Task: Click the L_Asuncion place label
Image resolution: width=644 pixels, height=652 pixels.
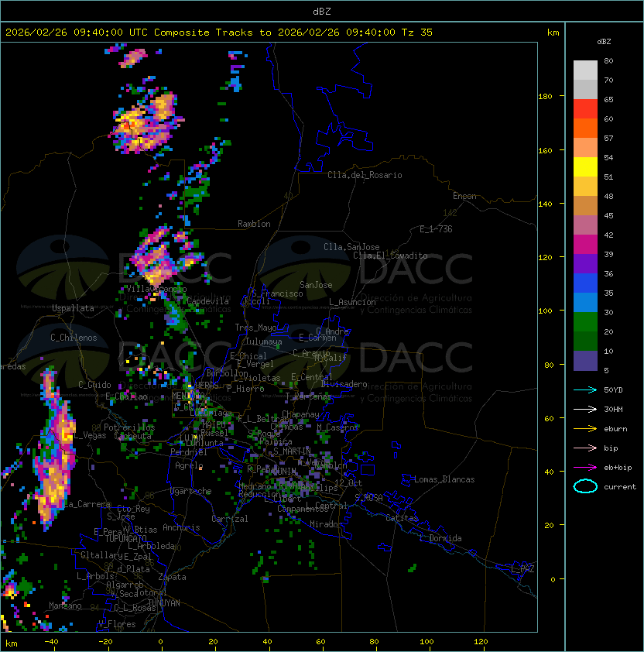Action: (352, 302)
